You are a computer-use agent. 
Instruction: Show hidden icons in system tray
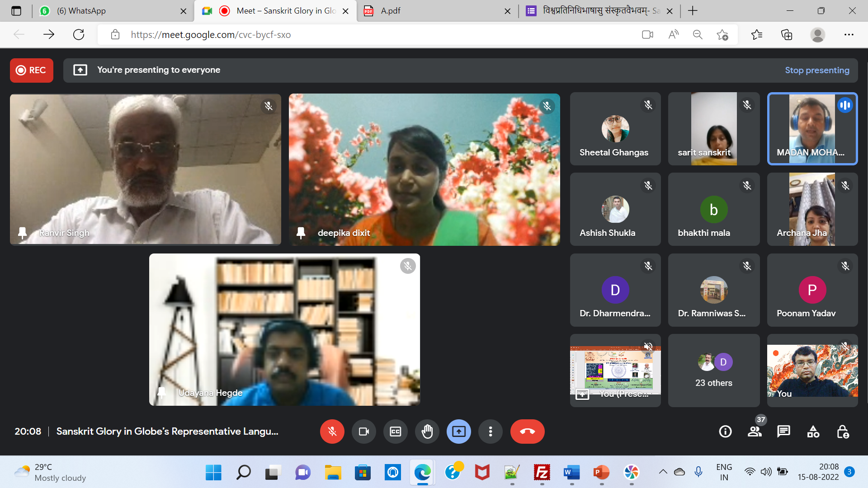tap(663, 472)
